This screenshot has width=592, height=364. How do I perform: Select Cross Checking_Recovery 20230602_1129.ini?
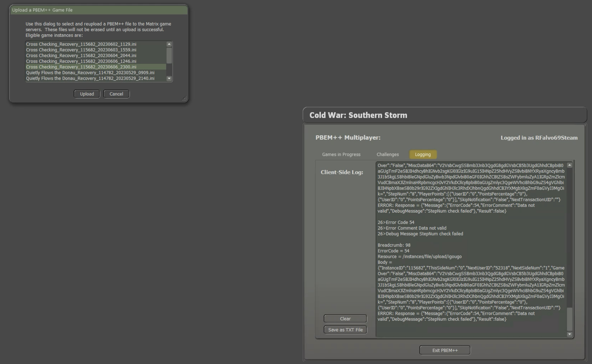81,44
